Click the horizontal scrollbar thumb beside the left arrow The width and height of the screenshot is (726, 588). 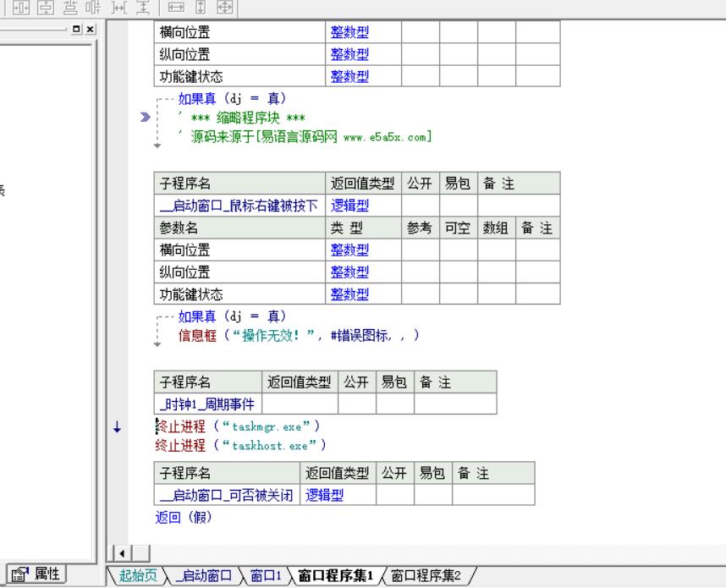coord(141,553)
